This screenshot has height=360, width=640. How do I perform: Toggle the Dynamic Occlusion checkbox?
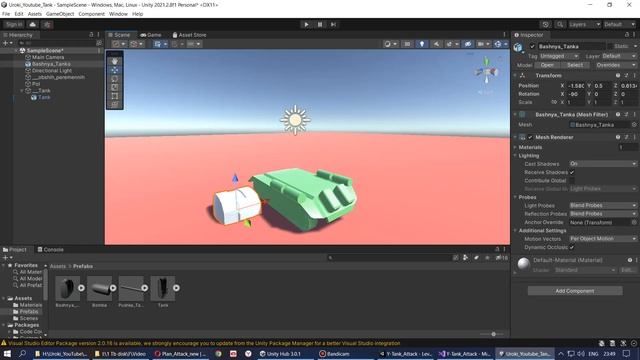click(x=572, y=247)
